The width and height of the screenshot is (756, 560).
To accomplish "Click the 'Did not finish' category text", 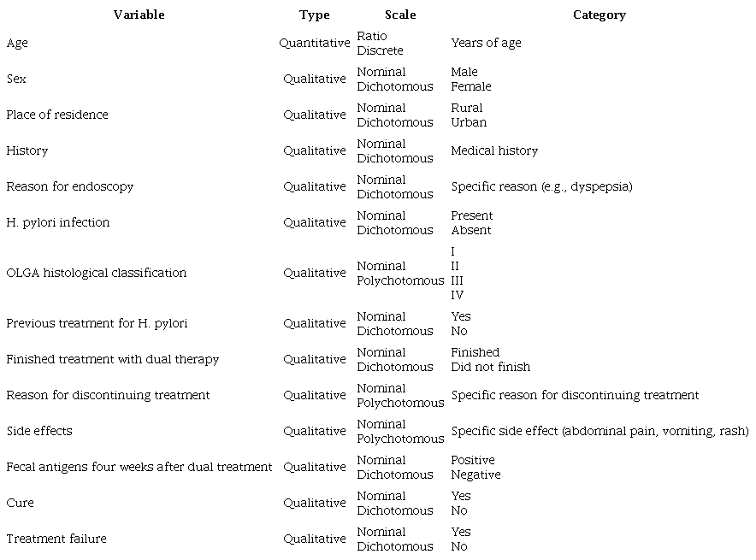I will 490,367.
